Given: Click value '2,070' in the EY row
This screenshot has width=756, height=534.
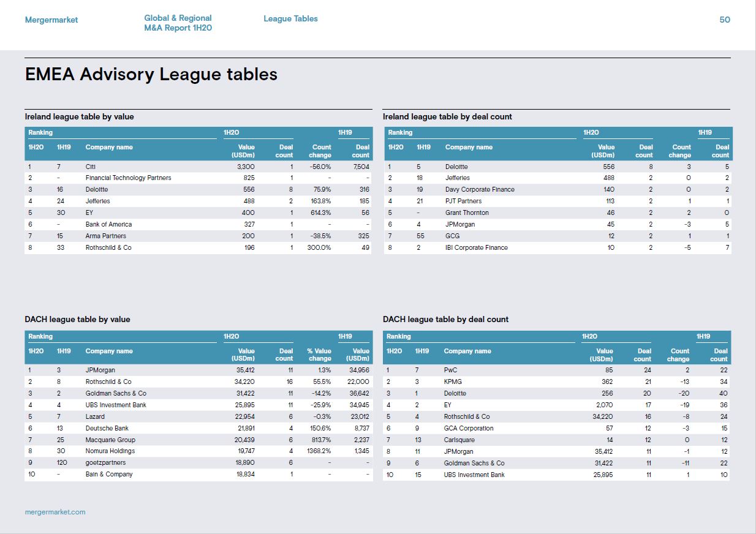Looking at the screenshot, I should (x=605, y=405).
